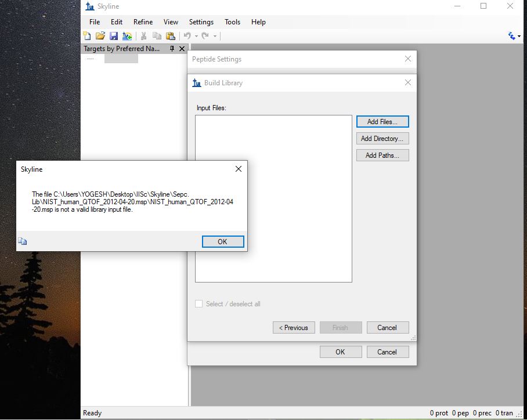This screenshot has height=420, width=527.
Task: Click Cancel in Peptide Settings dialog
Action: (388, 352)
